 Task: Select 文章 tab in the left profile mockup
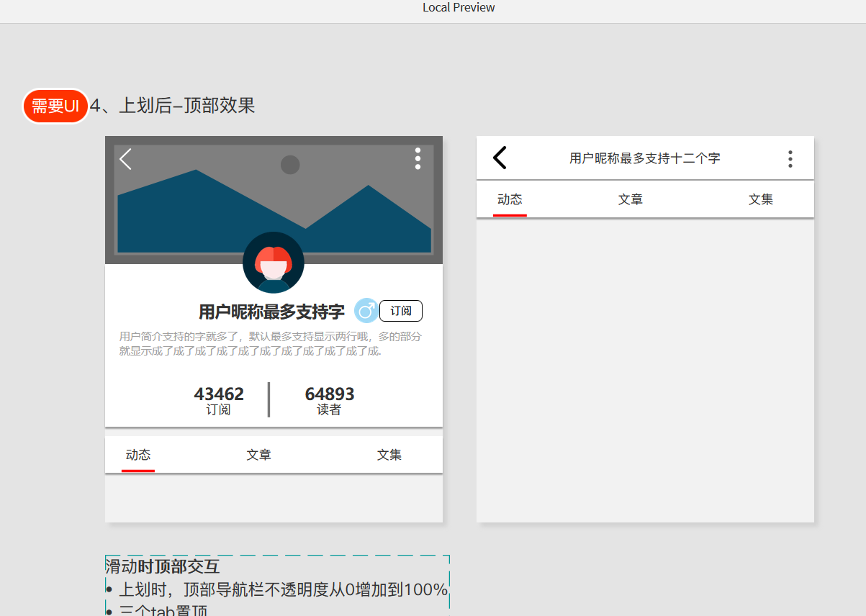pos(258,455)
